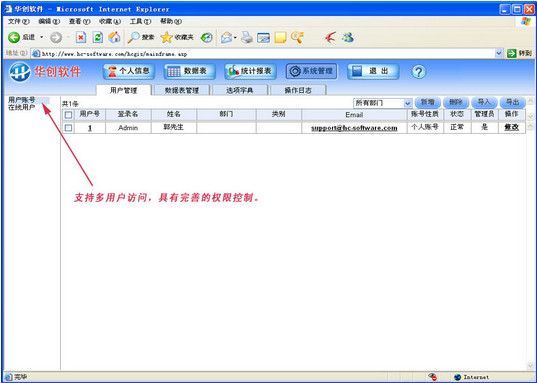Select 用户账号 in left sidebar
Image resolution: width=537 pixels, height=383 pixels.
point(22,100)
